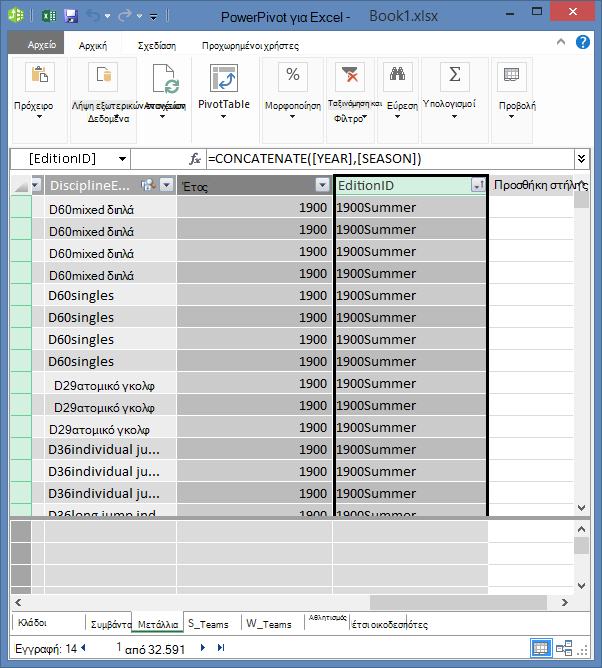Select all with table corner button
The height and width of the screenshot is (668, 602).
click(x=20, y=185)
